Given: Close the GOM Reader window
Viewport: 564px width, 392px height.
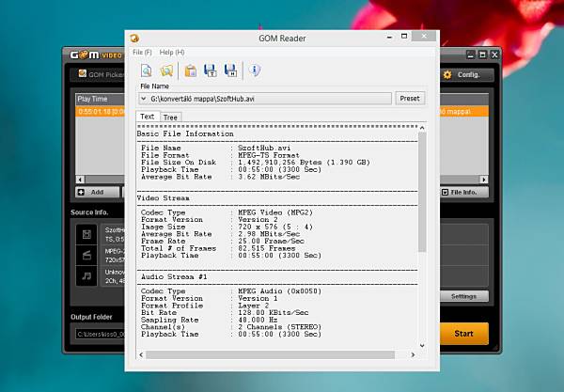Looking at the screenshot, I should [424, 36].
